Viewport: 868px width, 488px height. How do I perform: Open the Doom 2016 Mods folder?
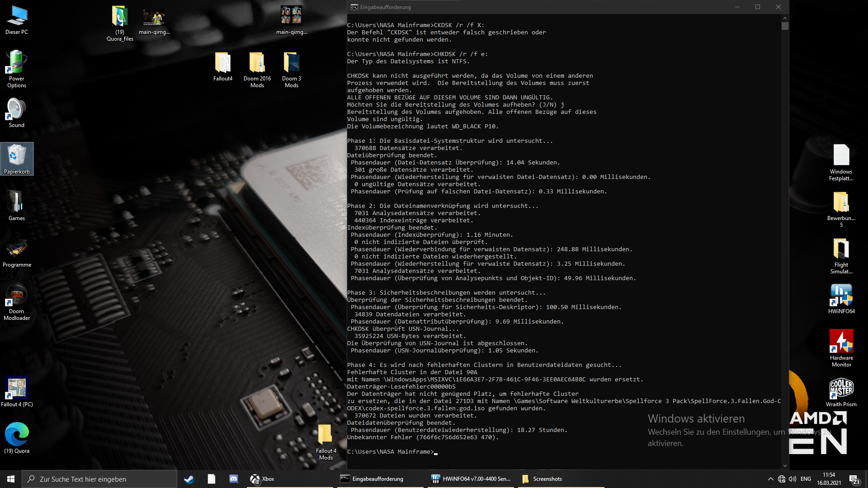click(x=257, y=63)
